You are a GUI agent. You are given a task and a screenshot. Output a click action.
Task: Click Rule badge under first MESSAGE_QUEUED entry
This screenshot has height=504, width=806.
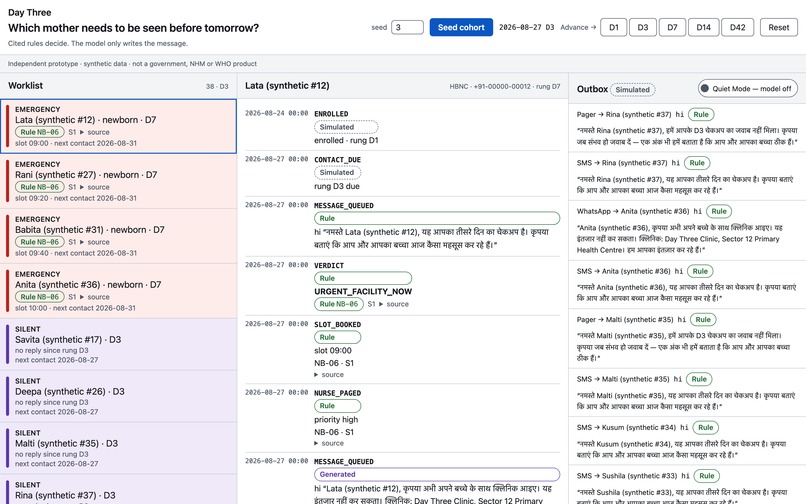[x=437, y=218]
